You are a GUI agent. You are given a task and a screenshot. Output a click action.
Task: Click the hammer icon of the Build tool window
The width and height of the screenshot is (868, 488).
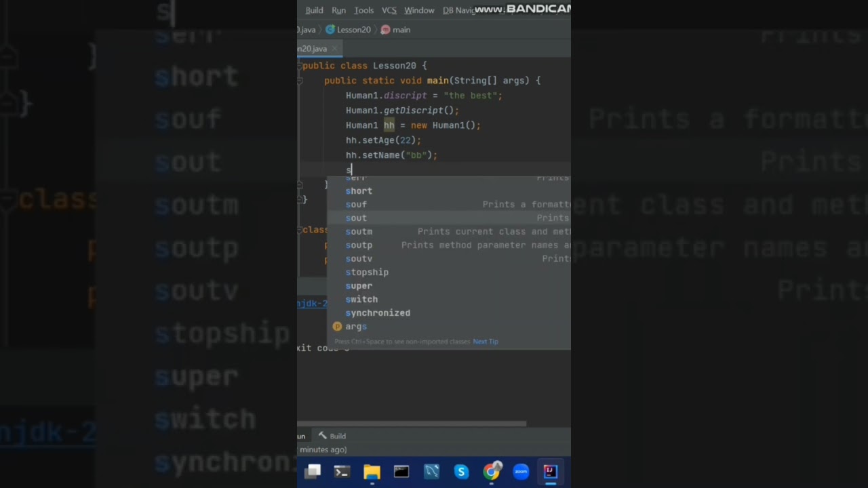point(323,436)
